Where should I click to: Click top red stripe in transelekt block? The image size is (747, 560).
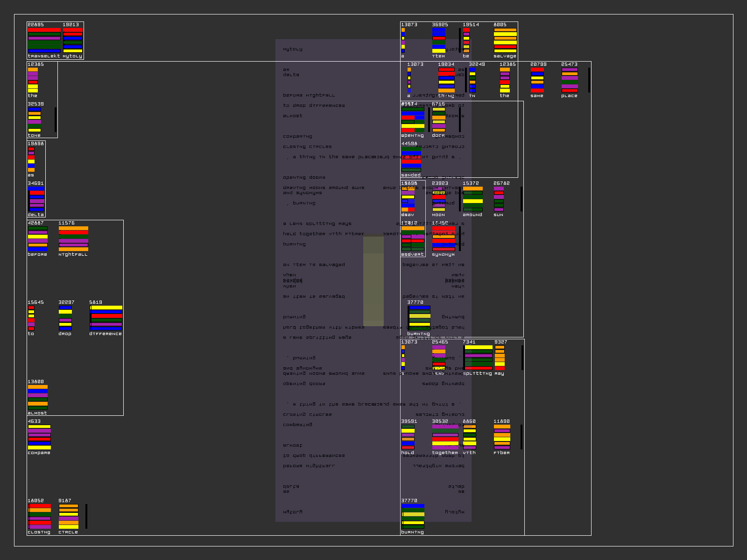[44, 30]
